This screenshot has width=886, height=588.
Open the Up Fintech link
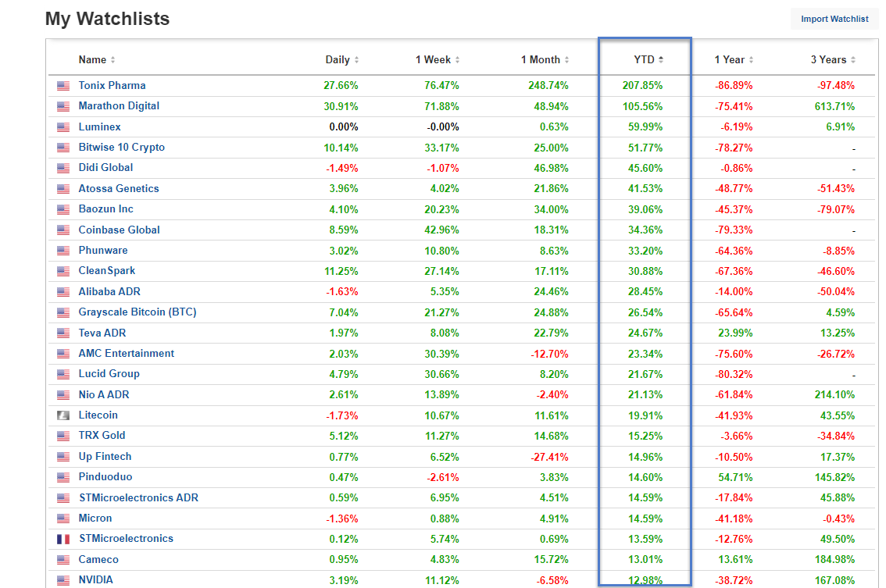(x=105, y=456)
